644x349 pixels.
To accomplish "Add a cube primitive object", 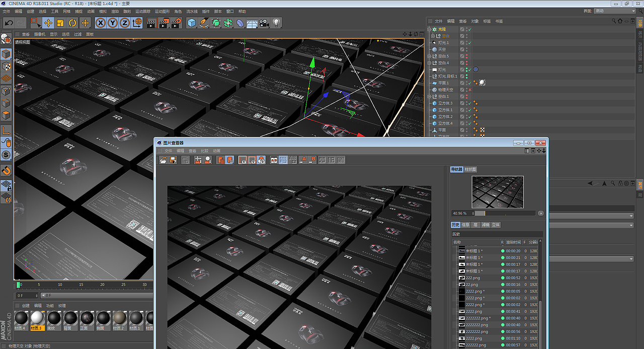I will (x=192, y=23).
